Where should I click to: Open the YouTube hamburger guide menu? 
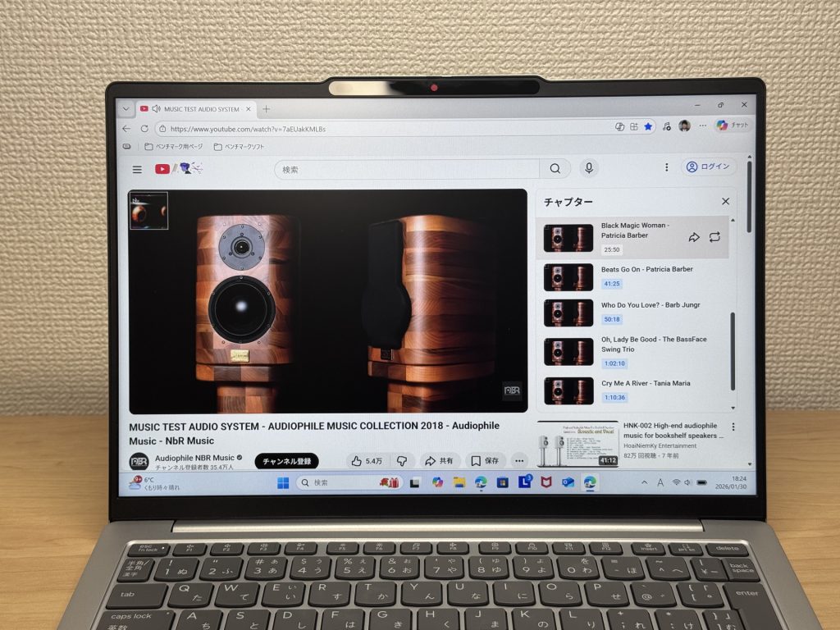(137, 169)
